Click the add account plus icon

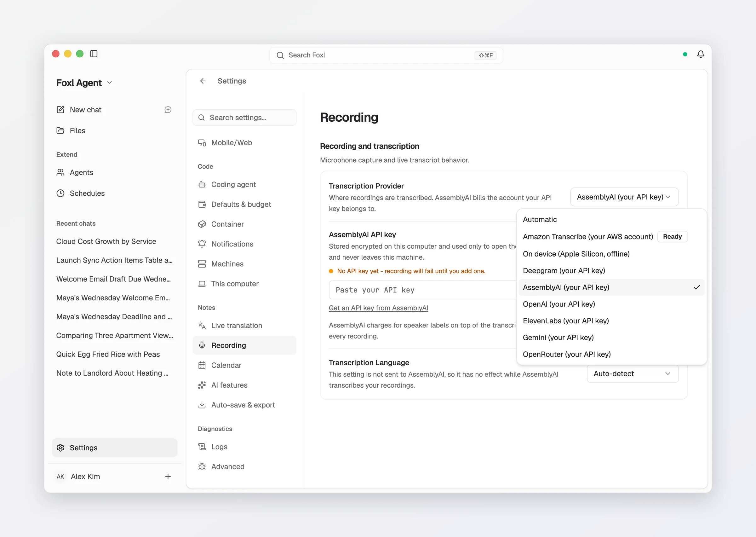pos(168,476)
